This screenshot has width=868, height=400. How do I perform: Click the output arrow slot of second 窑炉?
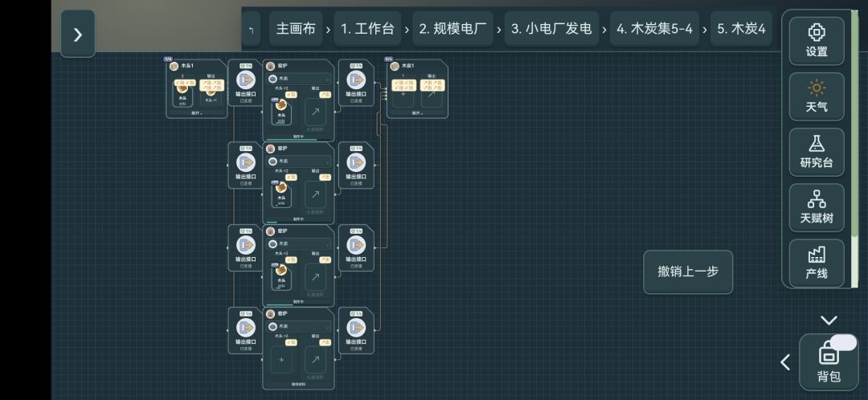pyautogui.click(x=316, y=194)
